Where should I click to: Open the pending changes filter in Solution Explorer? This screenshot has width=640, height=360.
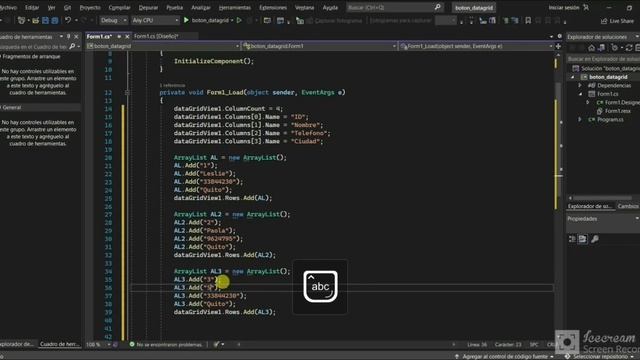[615, 48]
